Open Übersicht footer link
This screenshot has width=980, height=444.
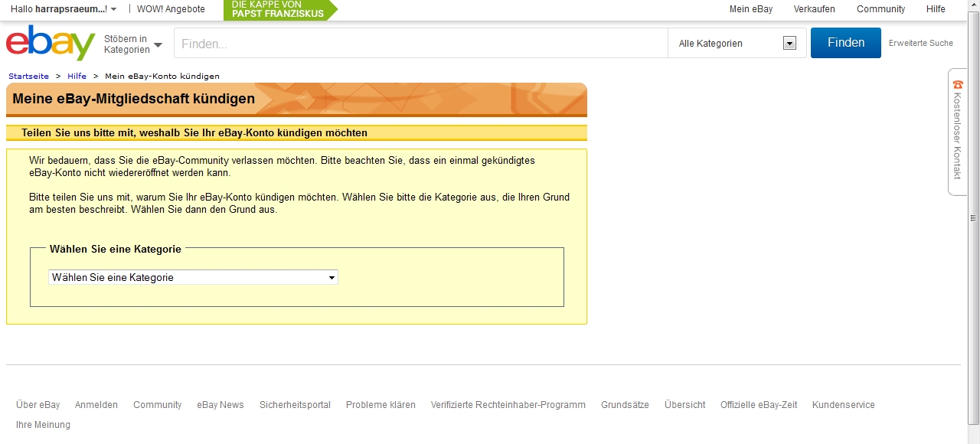[x=685, y=405]
